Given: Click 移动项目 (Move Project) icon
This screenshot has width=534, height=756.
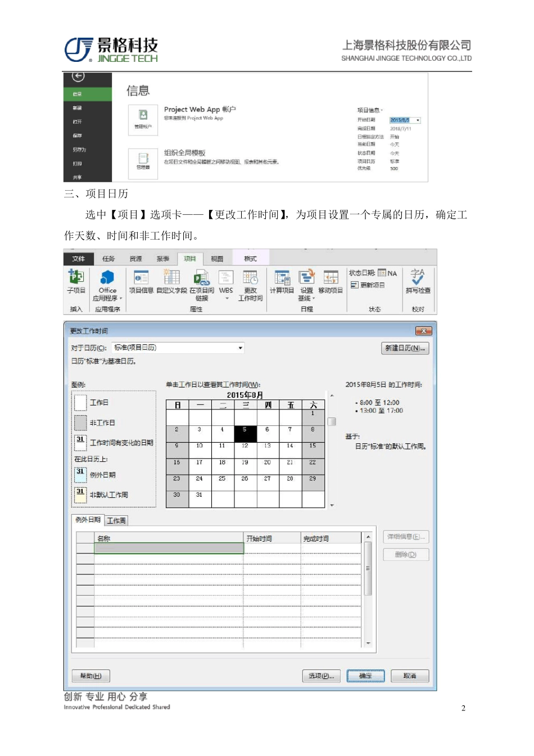Looking at the screenshot, I should click(331, 282).
